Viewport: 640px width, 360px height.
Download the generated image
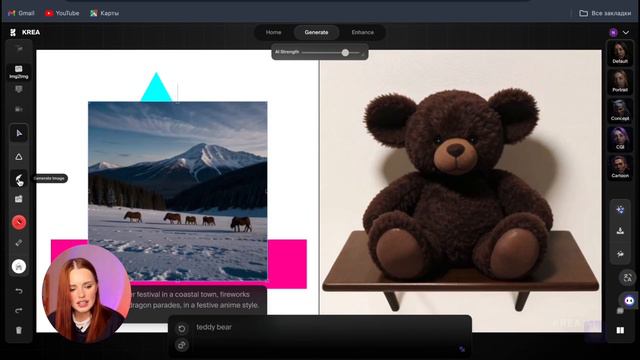[620, 231]
